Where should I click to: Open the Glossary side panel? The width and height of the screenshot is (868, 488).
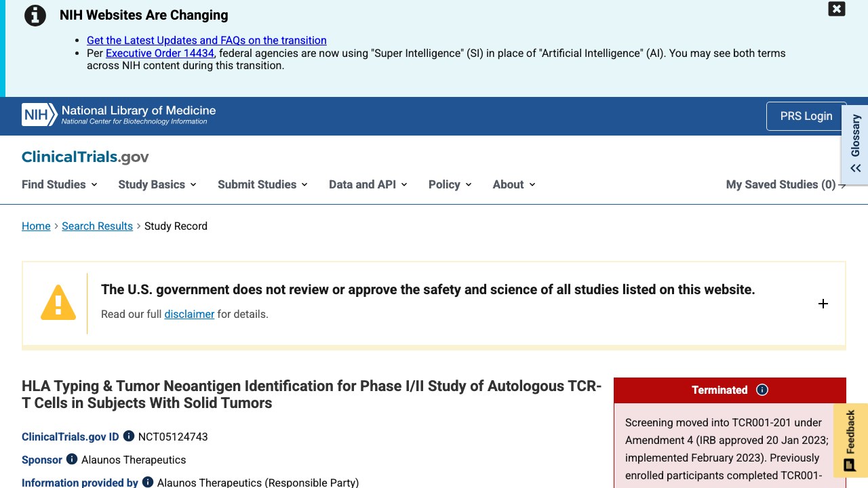[x=856, y=142]
